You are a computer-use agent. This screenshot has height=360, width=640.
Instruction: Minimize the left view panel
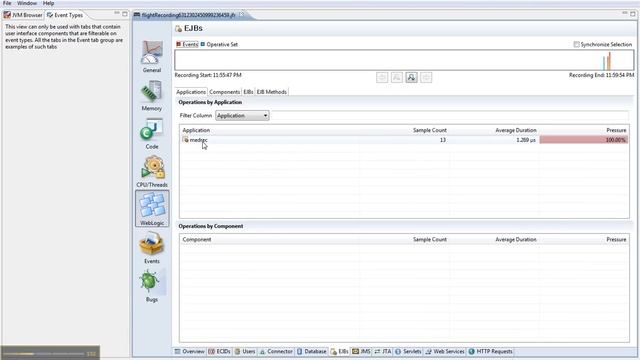[x=117, y=13]
